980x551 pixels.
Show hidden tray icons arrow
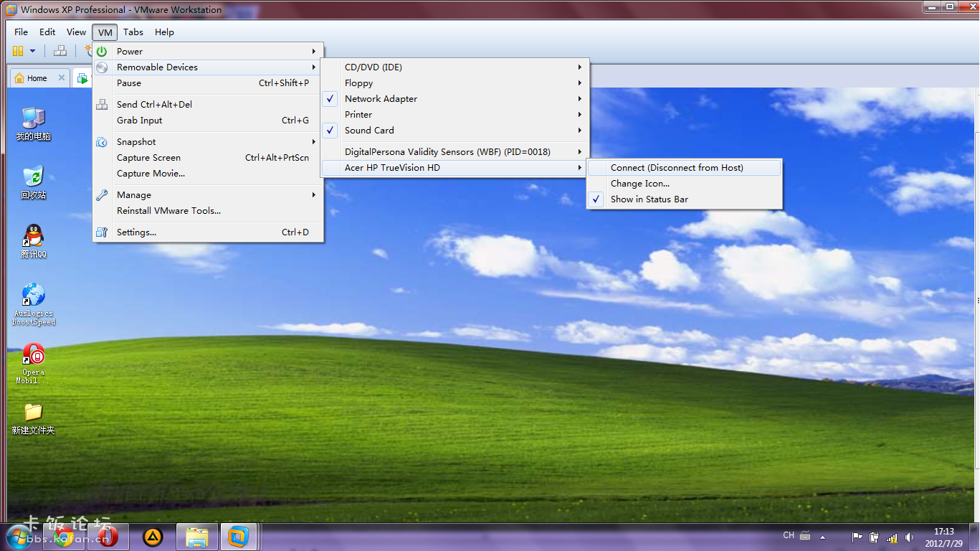(822, 537)
